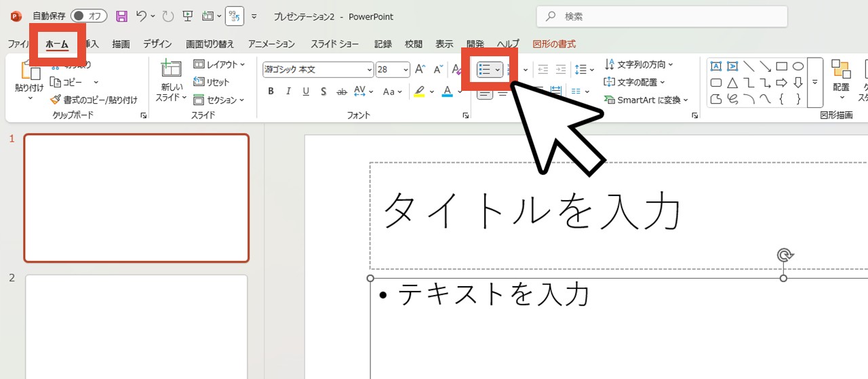Start slideshow from beginning icon
Viewport: 868px width, 379px height.
(x=186, y=16)
